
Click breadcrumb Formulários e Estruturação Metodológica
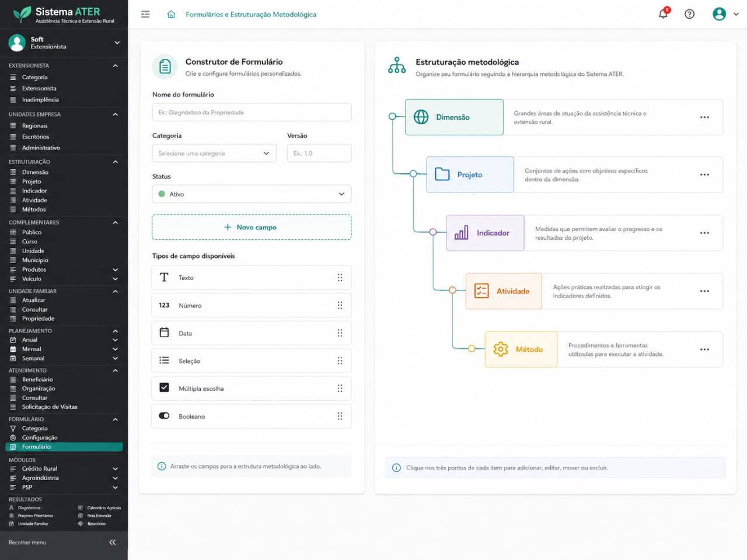251,15
